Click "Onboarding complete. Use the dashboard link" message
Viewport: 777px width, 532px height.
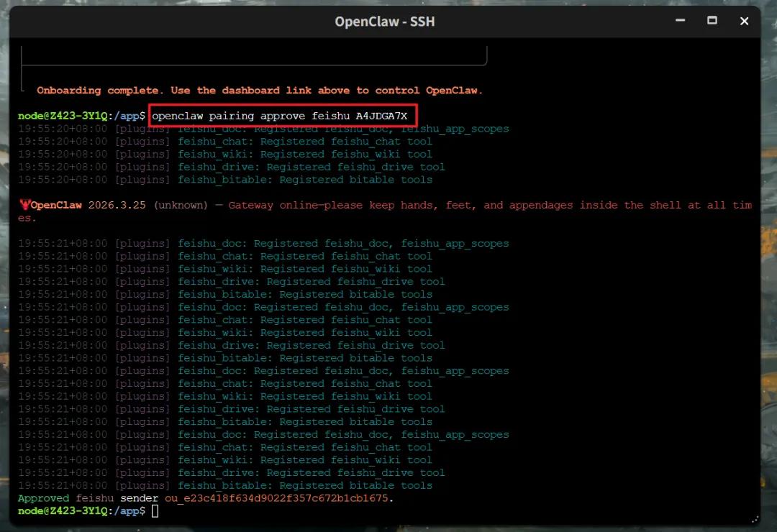260,91
